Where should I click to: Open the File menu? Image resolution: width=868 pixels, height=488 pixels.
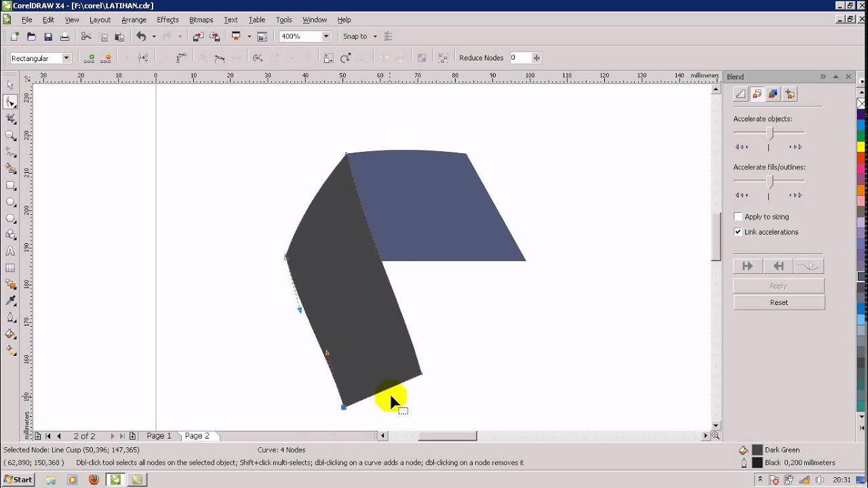(26, 20)
